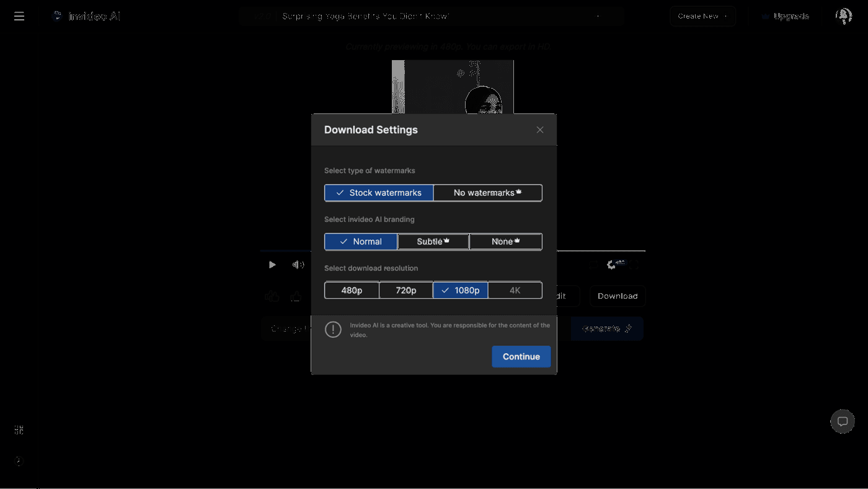Select Stock watermarks option
This screenshot has height=489, width=868.
pos(379,193)
